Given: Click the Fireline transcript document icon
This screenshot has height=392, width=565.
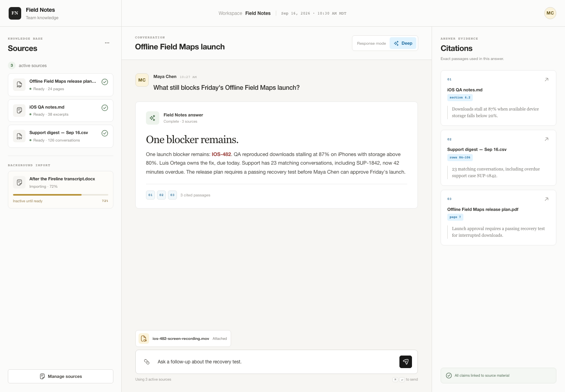Looking at the screenshot, I should [x=19, y=182].
